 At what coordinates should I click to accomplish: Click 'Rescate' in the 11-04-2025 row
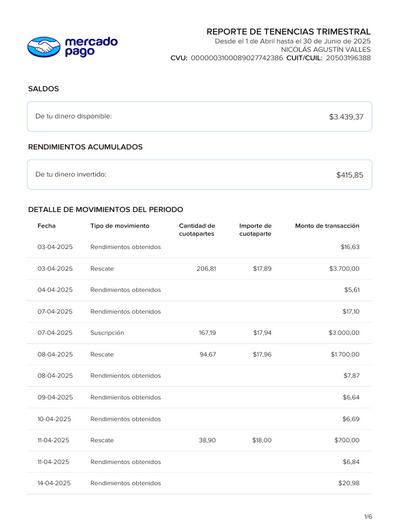tap(102, 441)
